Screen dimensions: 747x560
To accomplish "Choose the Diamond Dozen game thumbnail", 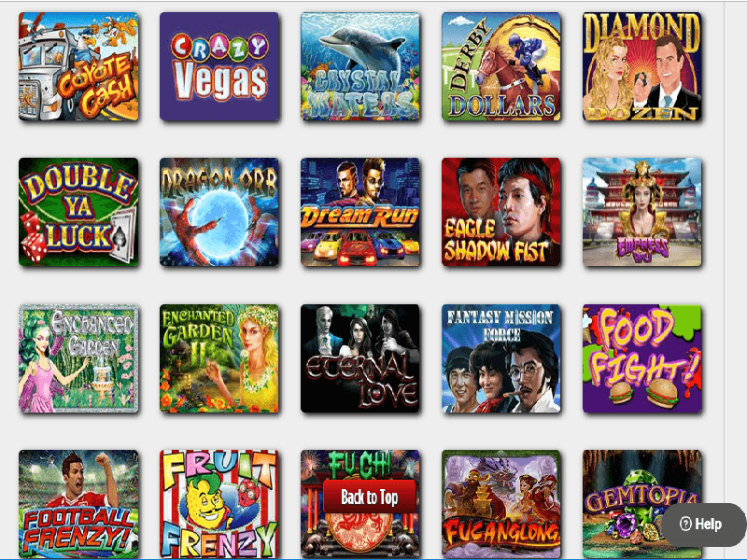I will pyautogui.click(x=642, y=66).
